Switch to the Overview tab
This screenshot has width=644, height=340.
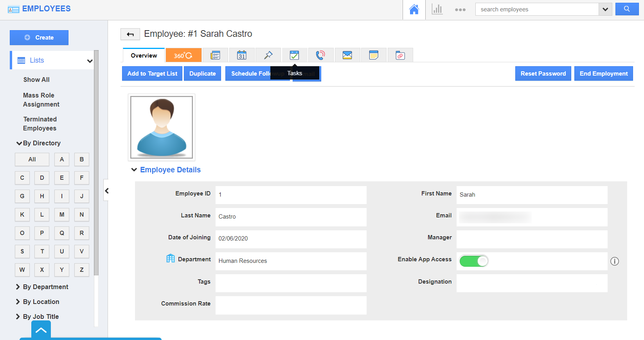(144, 55)
